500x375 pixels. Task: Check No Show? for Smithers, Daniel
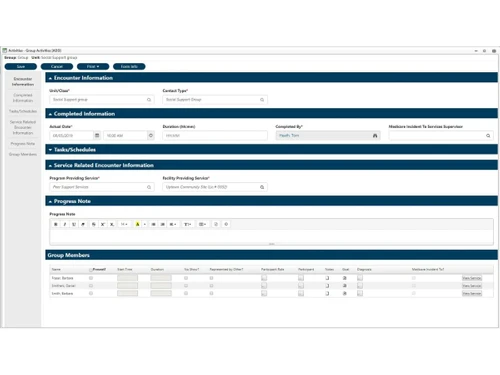(x=186, y=286)
